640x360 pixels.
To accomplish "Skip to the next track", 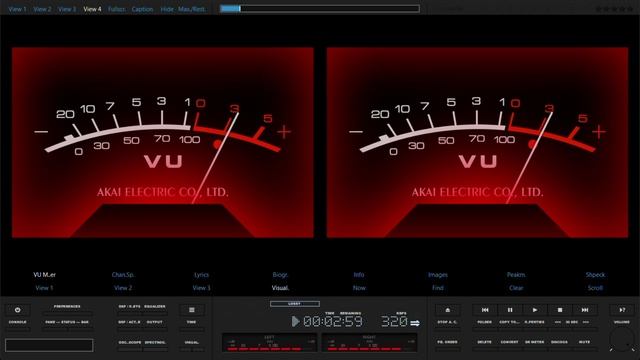I will 584,310.
